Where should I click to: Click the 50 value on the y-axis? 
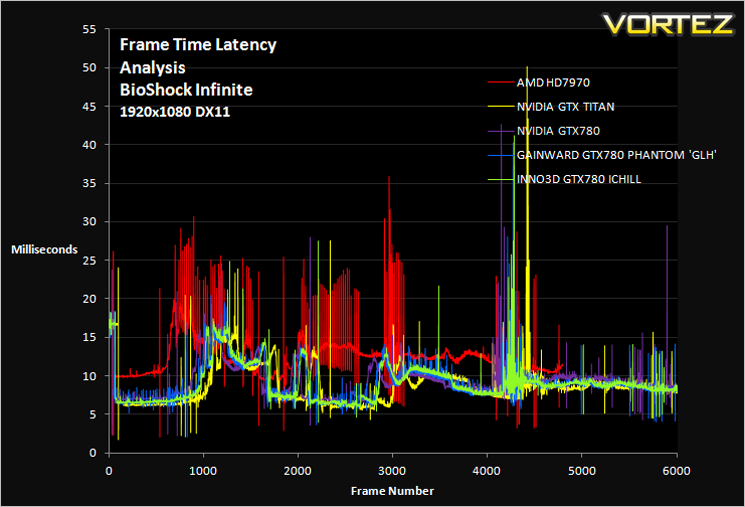coord(89,68)
